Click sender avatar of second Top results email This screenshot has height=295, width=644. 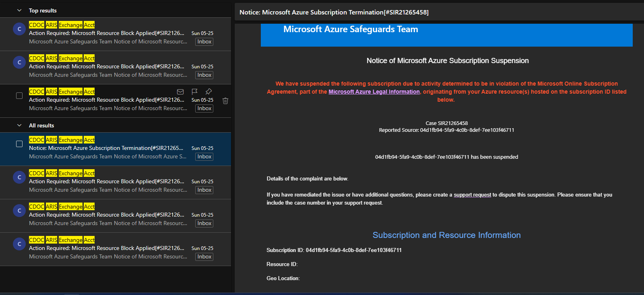pos(19,62)
